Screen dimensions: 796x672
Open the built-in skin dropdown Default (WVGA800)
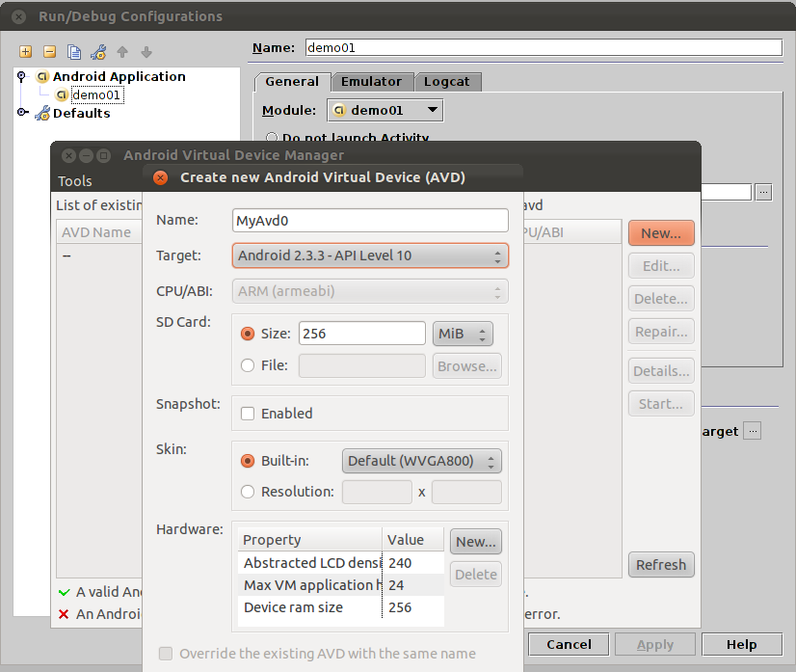[x=421, y=461]
